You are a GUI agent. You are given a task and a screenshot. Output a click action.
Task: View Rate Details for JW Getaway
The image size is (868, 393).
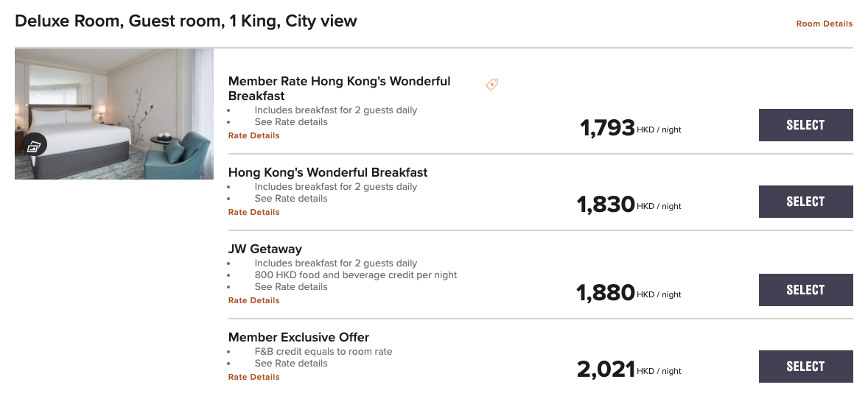pyautogui.click(x=253, y=300)
